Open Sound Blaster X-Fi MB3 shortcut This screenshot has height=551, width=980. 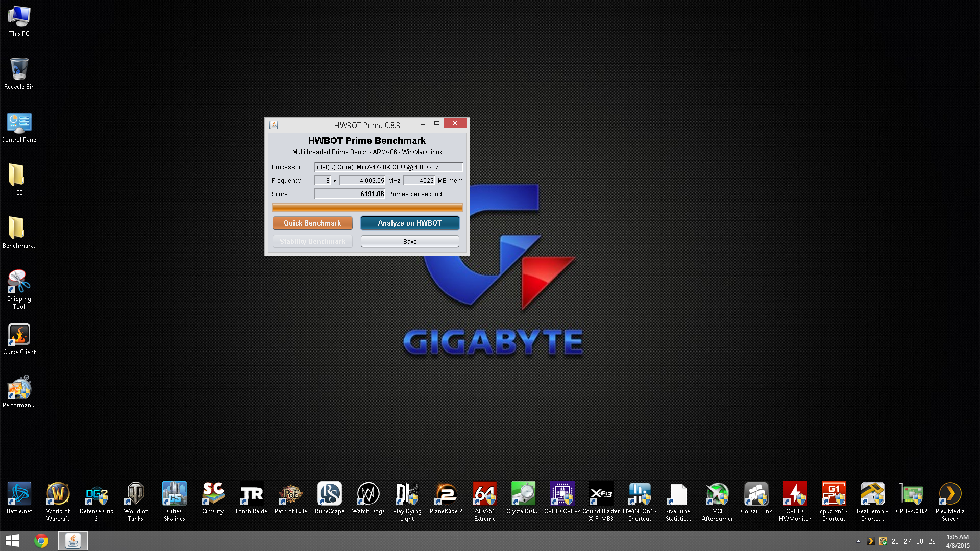(x=601, y=502)
